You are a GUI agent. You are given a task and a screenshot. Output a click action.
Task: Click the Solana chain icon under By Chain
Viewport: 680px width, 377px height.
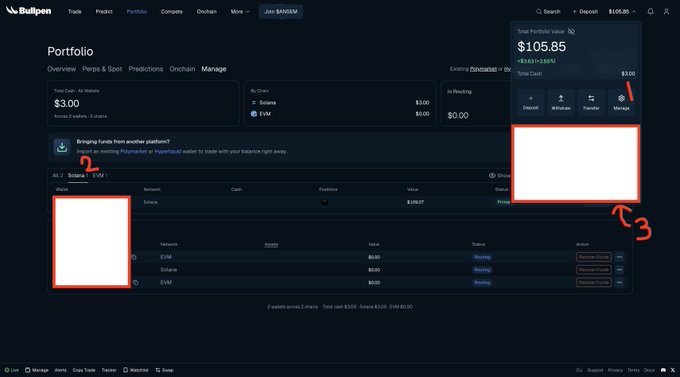[x=254, y=103]
